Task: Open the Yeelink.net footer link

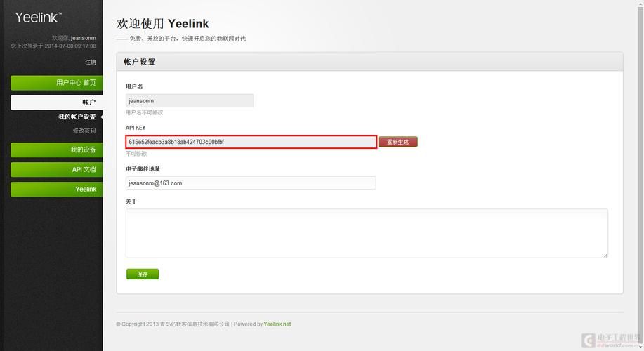Action: point(277,324)
